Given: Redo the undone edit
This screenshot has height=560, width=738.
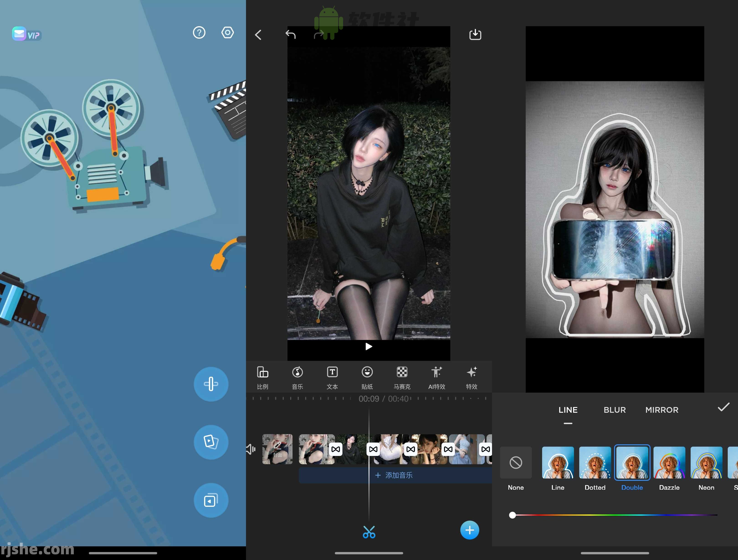Looking at the screenshot, I should (319, 34).
